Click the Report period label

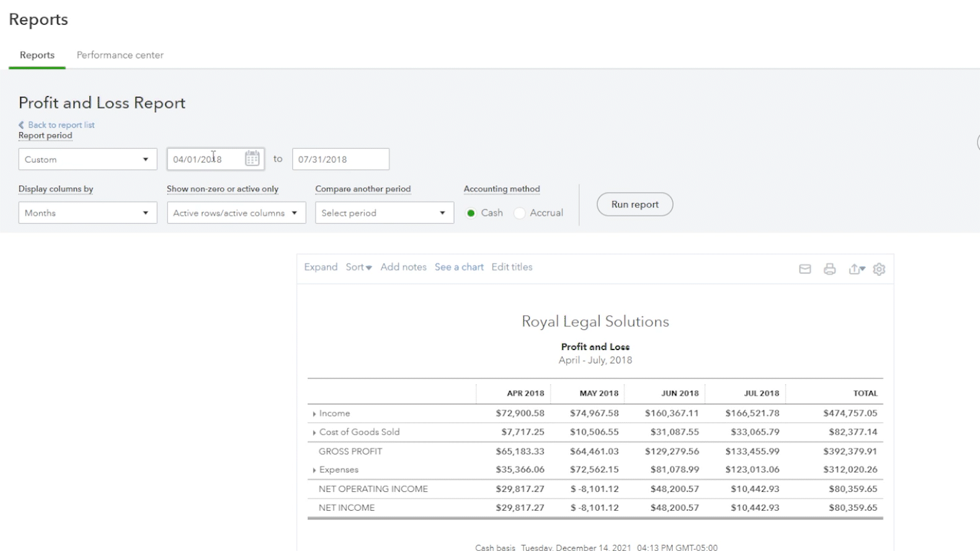pos(45,136)
